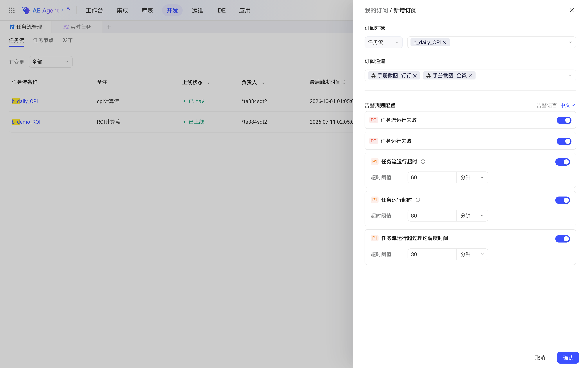
Task: Remove the b_daily_CPI tag
Action: 445,43
